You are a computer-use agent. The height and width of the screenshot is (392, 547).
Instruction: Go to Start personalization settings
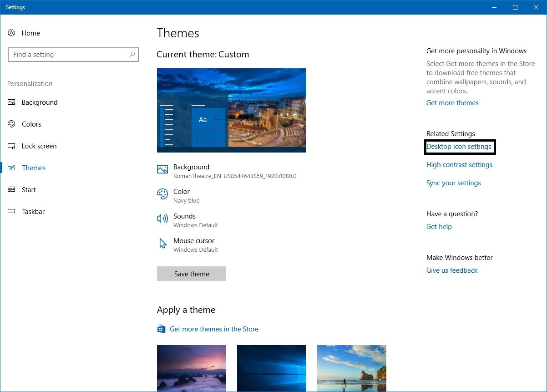(29, 189)
